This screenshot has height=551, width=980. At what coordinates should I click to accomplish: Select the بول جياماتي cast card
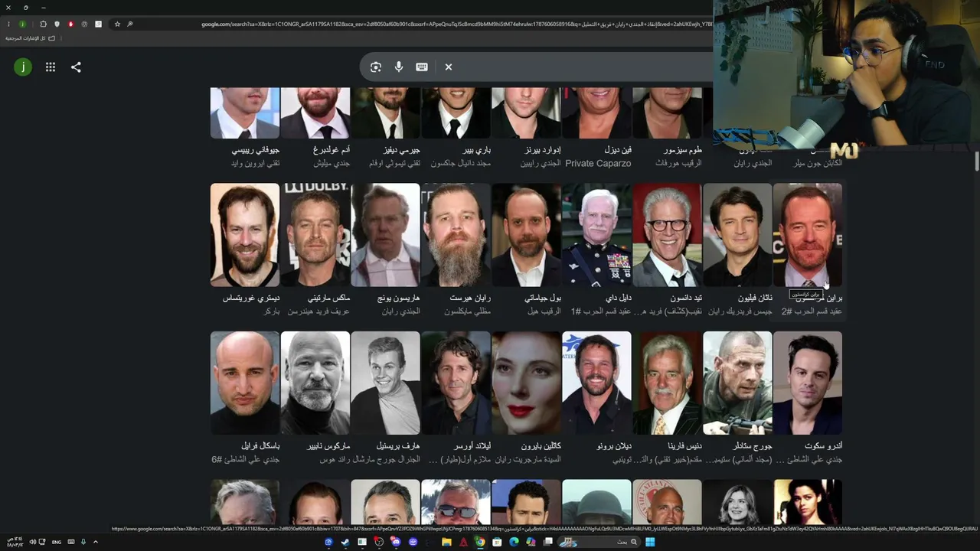point(526,250)
